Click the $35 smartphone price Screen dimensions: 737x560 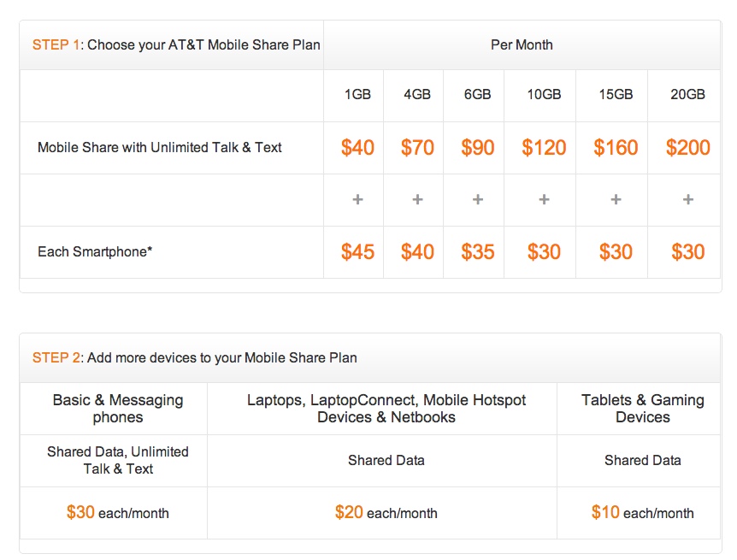point(478,251)
